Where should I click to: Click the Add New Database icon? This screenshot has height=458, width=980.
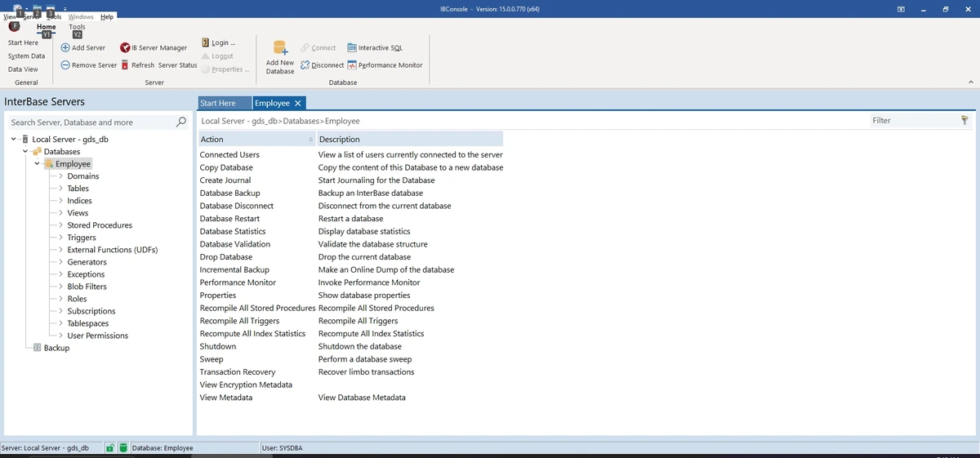click(x=280, y=48)
